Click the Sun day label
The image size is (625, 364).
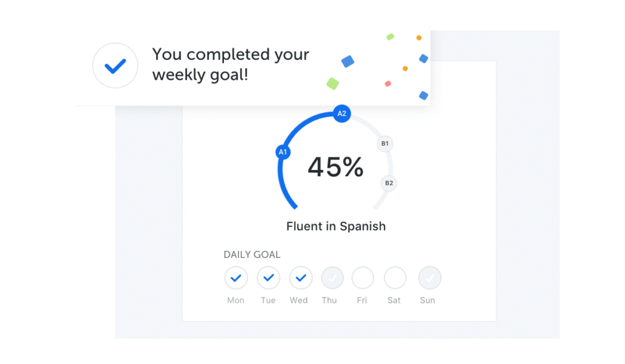click(427, 300)
